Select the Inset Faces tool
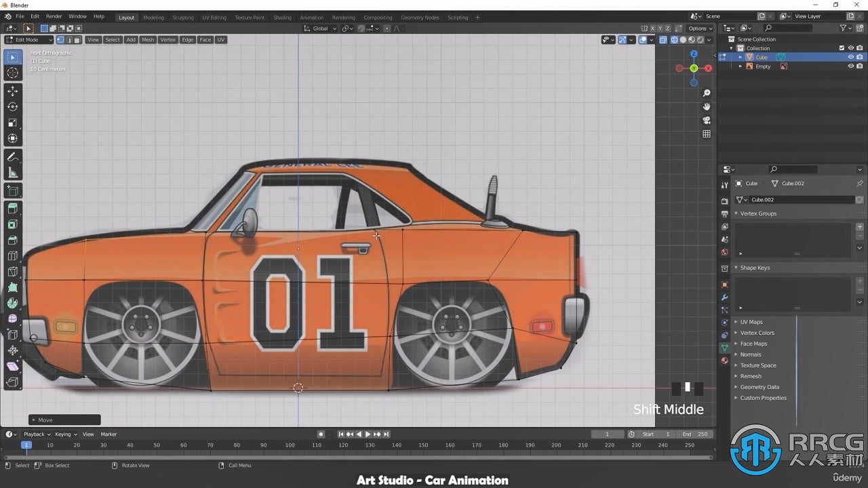The height and width of the screenshot is (488, 868). pyautogui.click(x=12, y=224)
